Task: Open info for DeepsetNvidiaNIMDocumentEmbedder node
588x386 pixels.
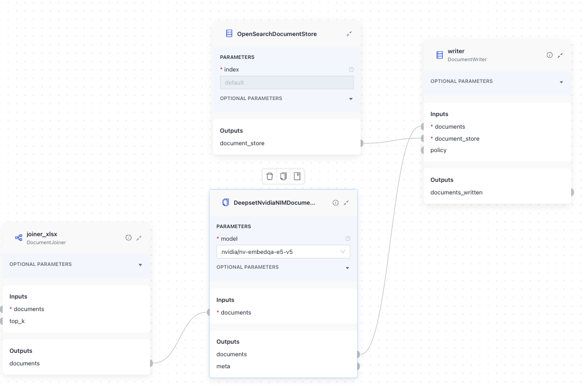Action: pos(335,202)
